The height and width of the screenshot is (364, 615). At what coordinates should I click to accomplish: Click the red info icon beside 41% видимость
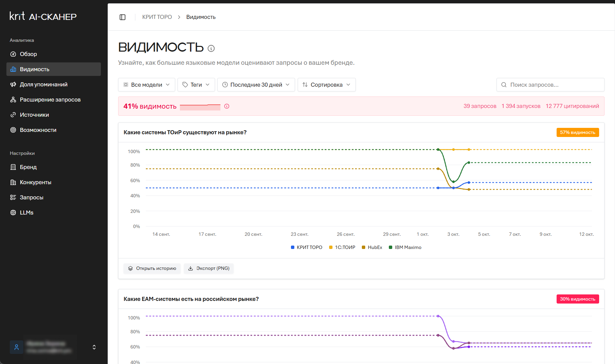coord(227,106)
